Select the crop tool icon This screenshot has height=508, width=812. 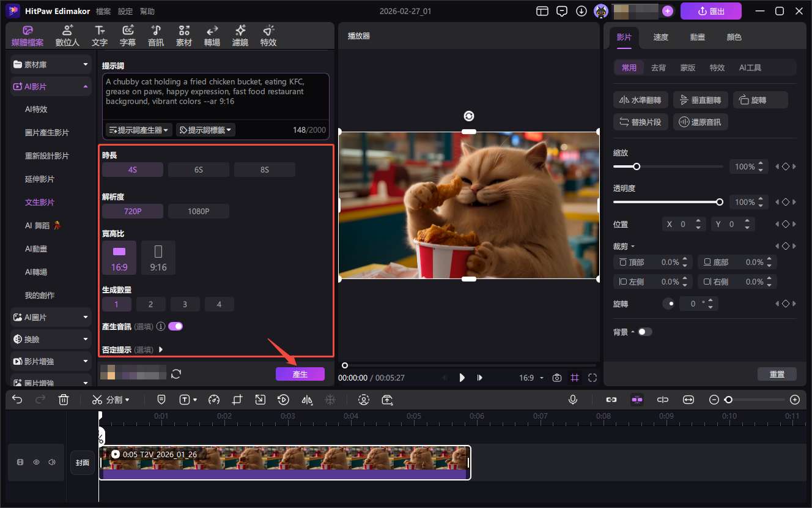[237, 400]
